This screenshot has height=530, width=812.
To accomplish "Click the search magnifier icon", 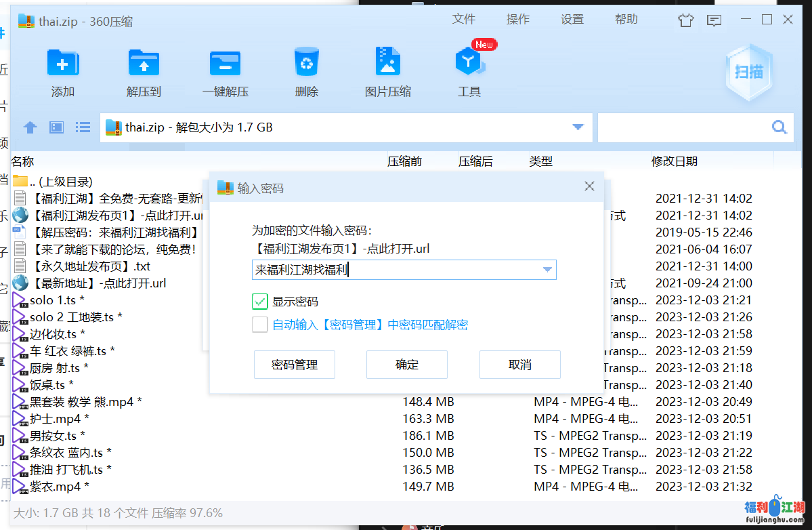I will (x=779, y=127).
